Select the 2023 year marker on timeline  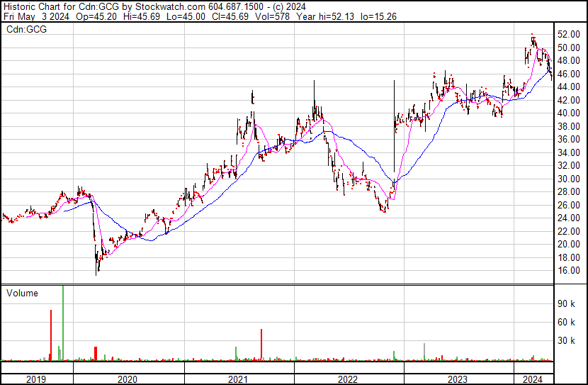pyautogui.click(x=458, y=379)
